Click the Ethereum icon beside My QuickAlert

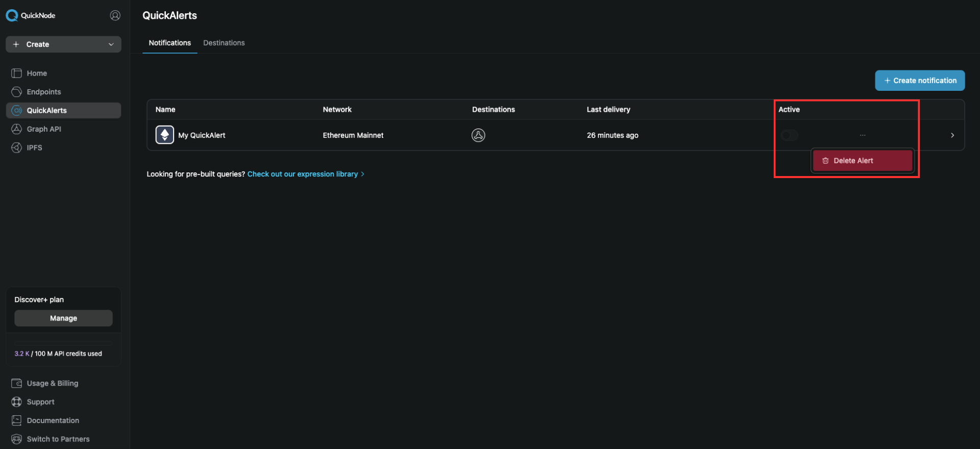tap(165, 135)
